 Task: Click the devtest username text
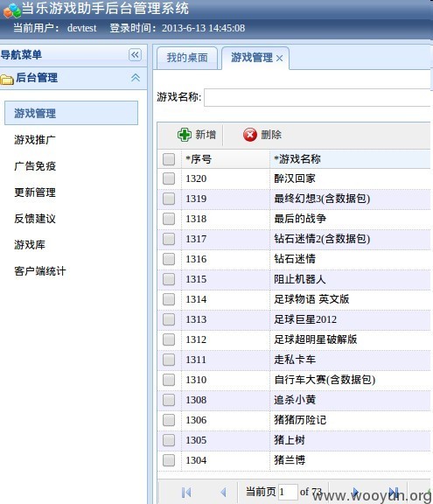coord(81,28)
